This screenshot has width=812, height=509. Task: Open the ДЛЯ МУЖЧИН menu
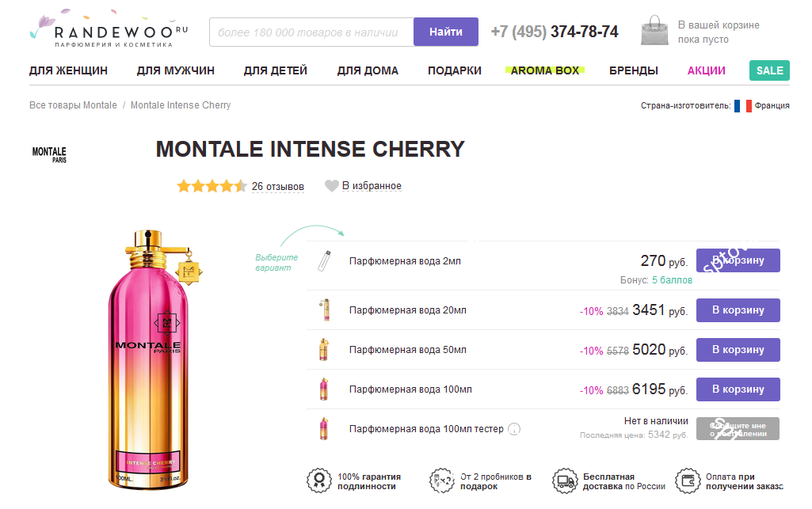click(x=176, y=70)
